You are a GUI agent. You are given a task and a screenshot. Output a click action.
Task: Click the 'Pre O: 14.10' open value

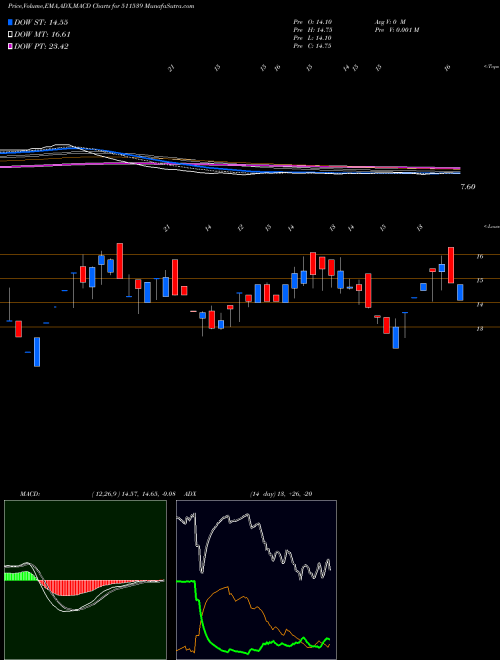pyautogui.click(x=312, y=22)
